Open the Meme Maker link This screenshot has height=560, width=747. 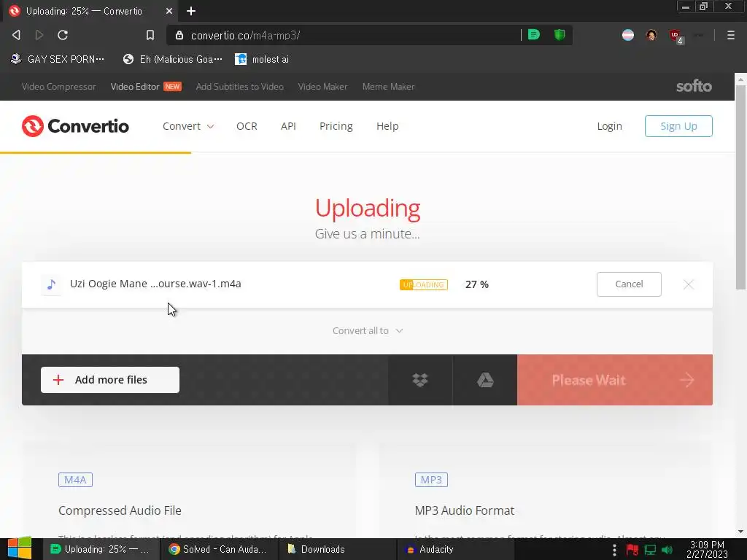[x=388, y=87]
